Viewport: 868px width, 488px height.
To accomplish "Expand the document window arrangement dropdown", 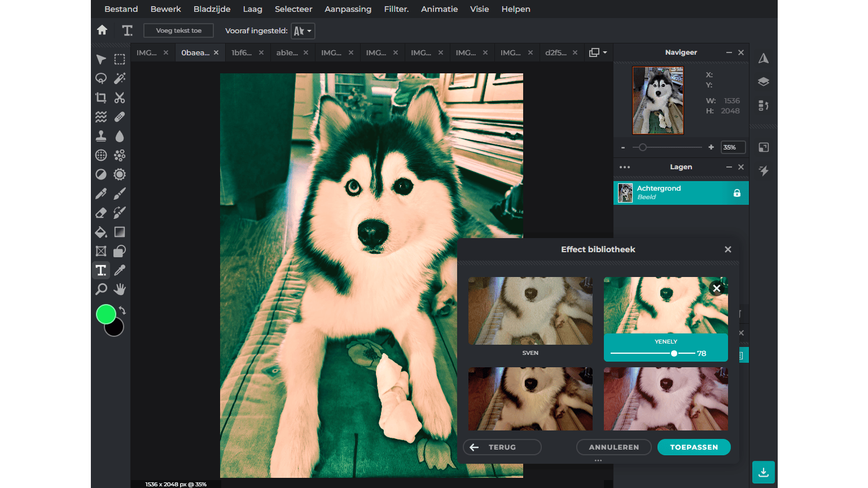I will click(598, 52).
